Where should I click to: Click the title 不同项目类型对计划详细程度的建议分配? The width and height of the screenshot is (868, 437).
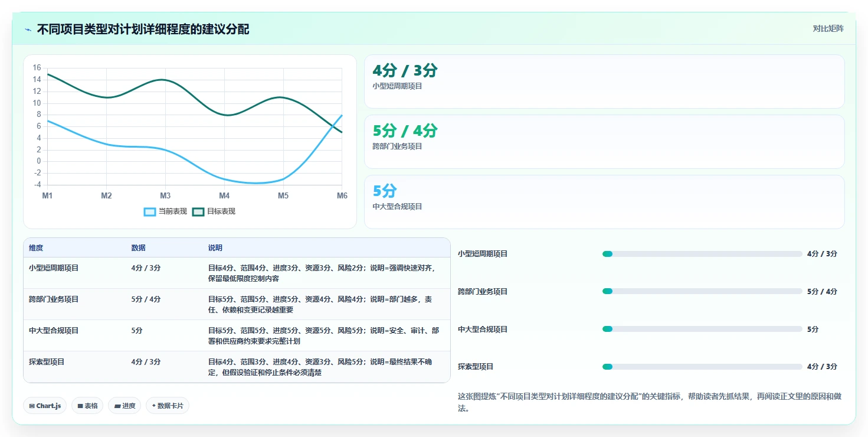click(143, 29)
